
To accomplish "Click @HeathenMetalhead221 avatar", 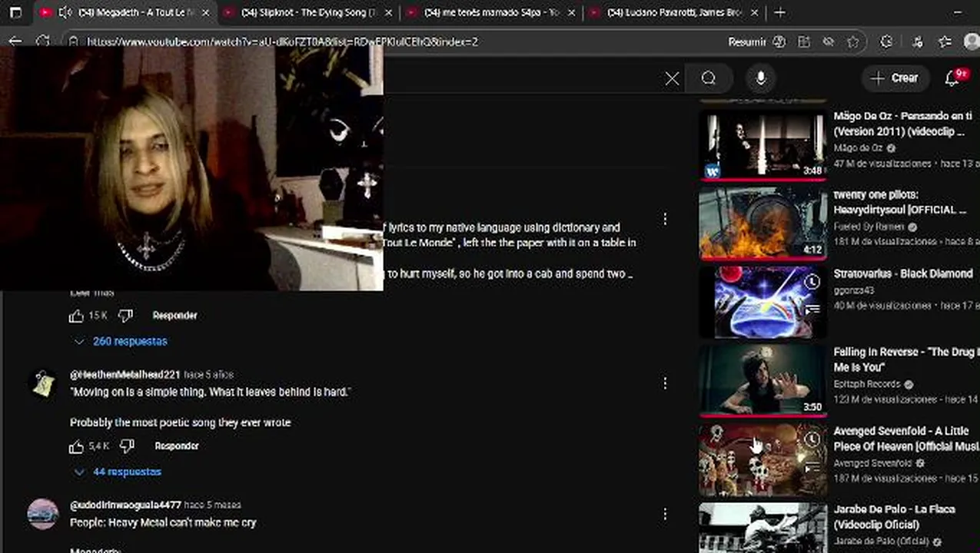I will click(x=43, y=383).
